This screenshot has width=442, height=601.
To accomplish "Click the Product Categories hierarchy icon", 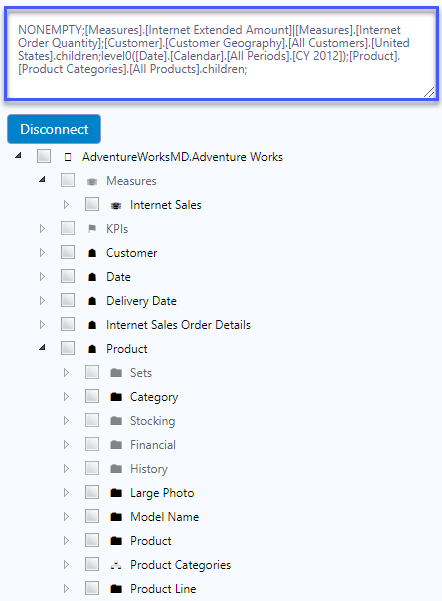I will (116, 565).
